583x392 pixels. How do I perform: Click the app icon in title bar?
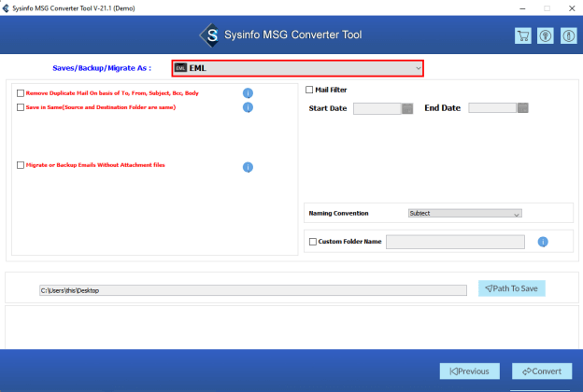click(x=6, y=8)
